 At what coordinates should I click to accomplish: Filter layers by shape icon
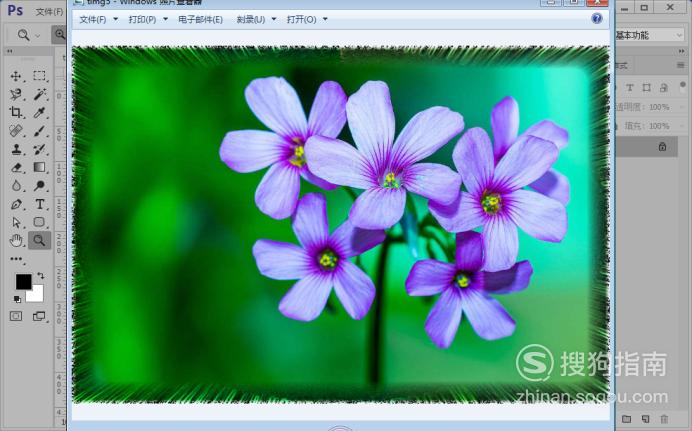coord(647,88)
